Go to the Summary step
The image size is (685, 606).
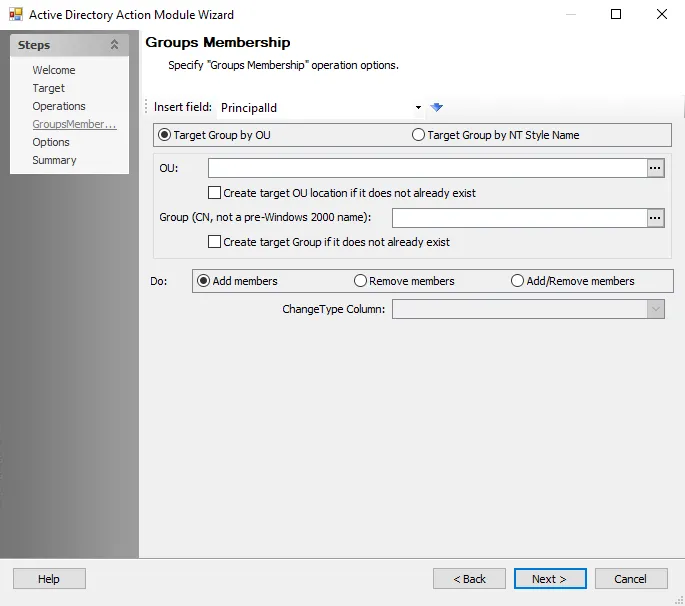(x=54, y=160)
